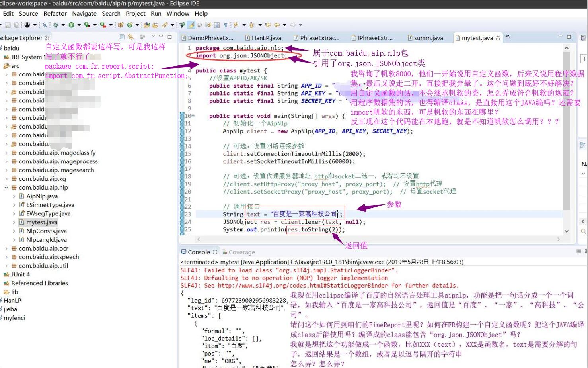Toggle Link with Editor in Package Explorer
This screenshot has height=368, width=588.
point(130,37)
